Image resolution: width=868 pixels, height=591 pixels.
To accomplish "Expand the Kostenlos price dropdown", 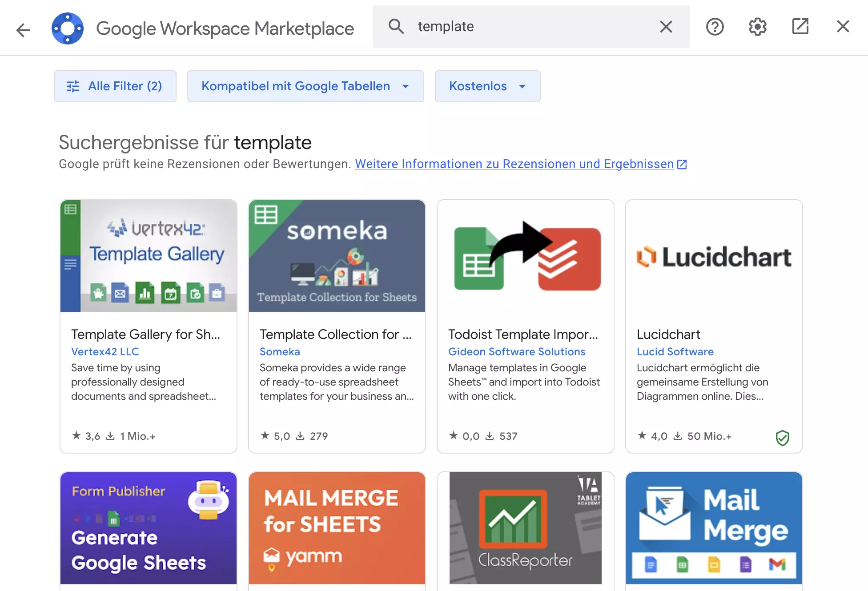I will point(487,86).
